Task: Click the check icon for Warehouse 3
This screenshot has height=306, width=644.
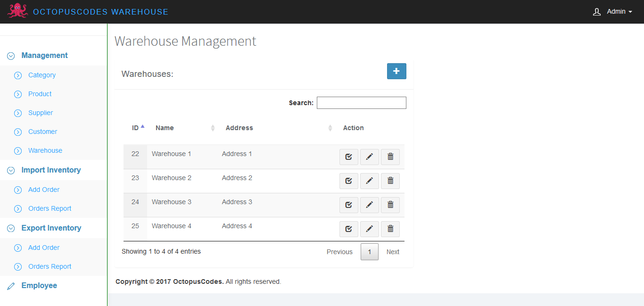Action: tap(349, 205)
